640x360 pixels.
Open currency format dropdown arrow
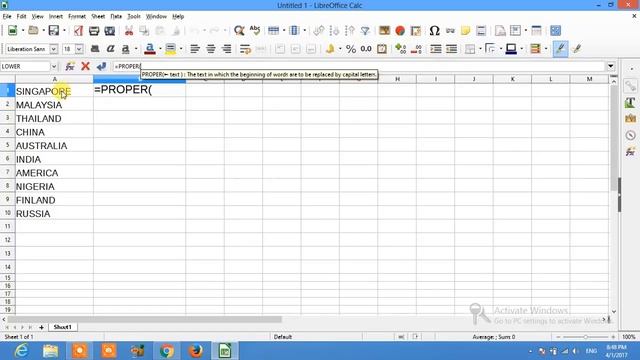pos(340,49)
